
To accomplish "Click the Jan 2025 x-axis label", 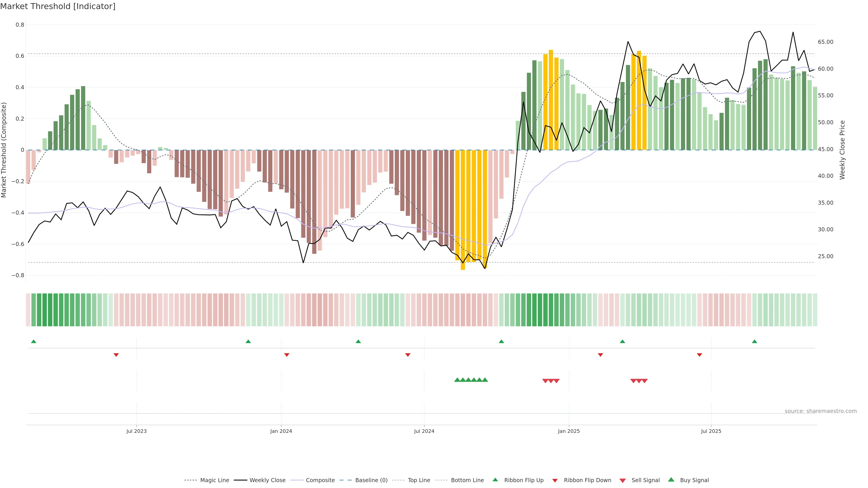I will (568, 431).
